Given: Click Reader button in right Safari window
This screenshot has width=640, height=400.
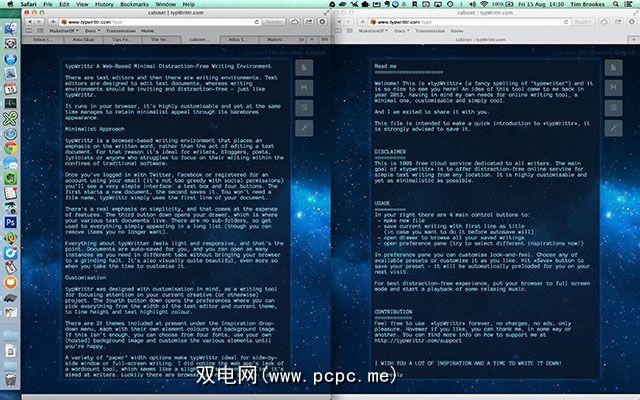Looking at the screenshot, I should coord(582,22).
